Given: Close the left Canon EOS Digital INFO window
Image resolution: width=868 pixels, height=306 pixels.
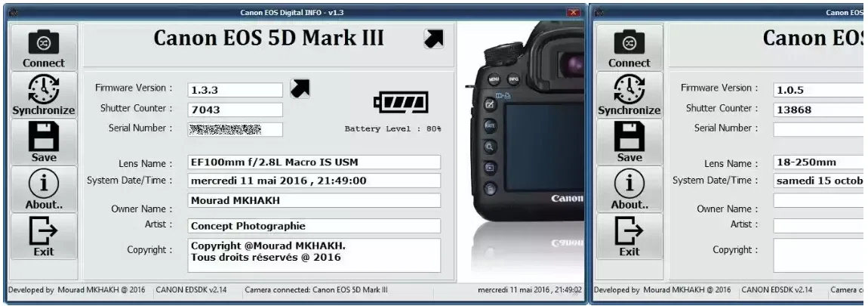Looking at the screenshot, I should click(x=574, y=12).
